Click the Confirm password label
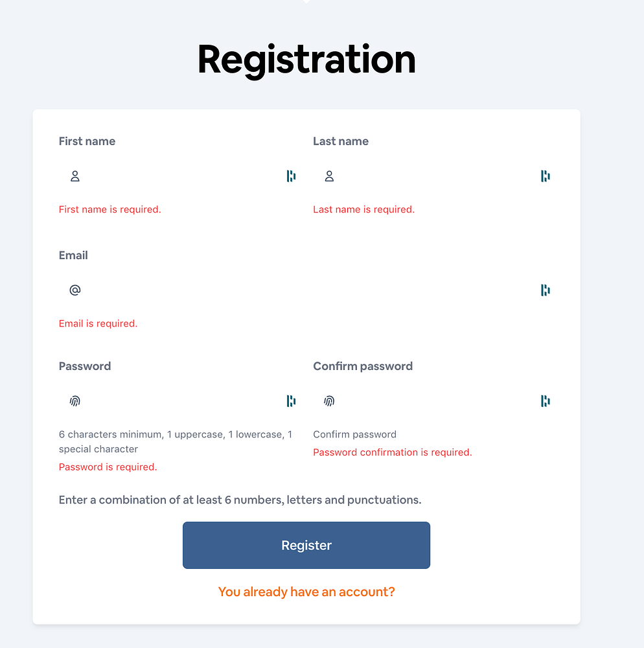644x648 pixels. [363, 366]
